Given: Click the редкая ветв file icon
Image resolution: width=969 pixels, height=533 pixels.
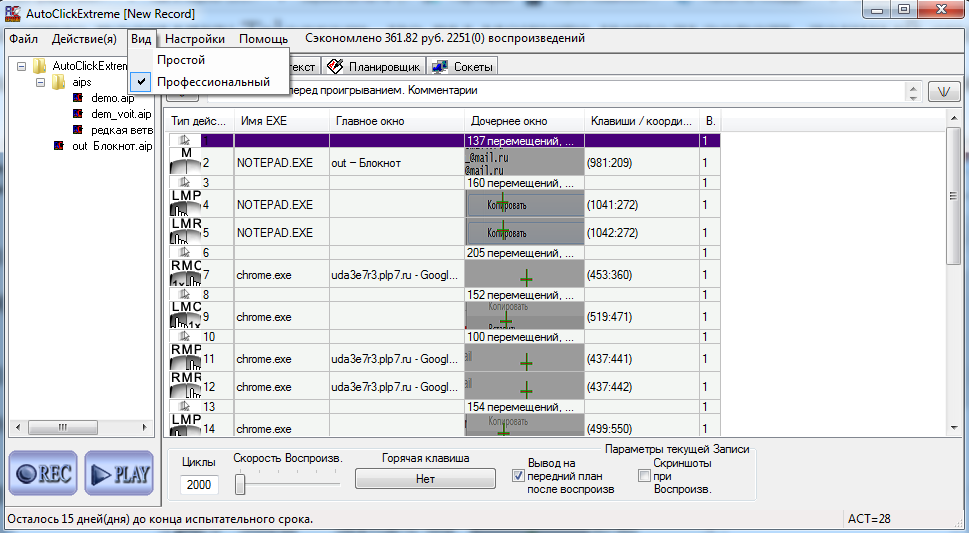Looking at the screenshot, I should (78, 130).
